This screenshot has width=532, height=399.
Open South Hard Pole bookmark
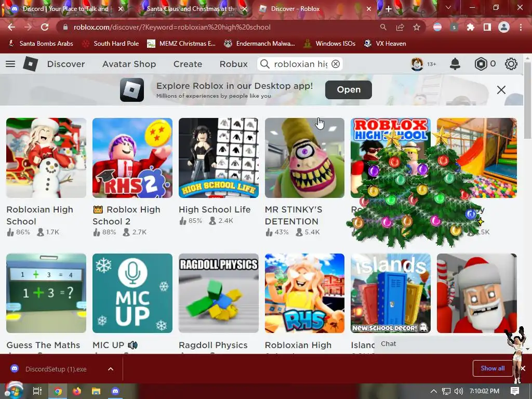[x=111, y=44]
